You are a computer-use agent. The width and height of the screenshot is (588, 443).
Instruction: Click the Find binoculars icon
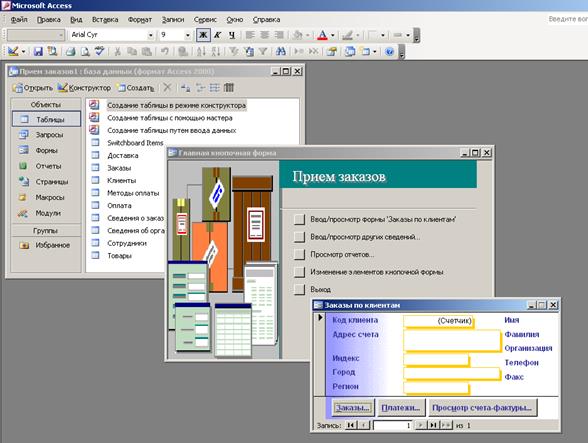pyautogui.click(x=280, y=51)
